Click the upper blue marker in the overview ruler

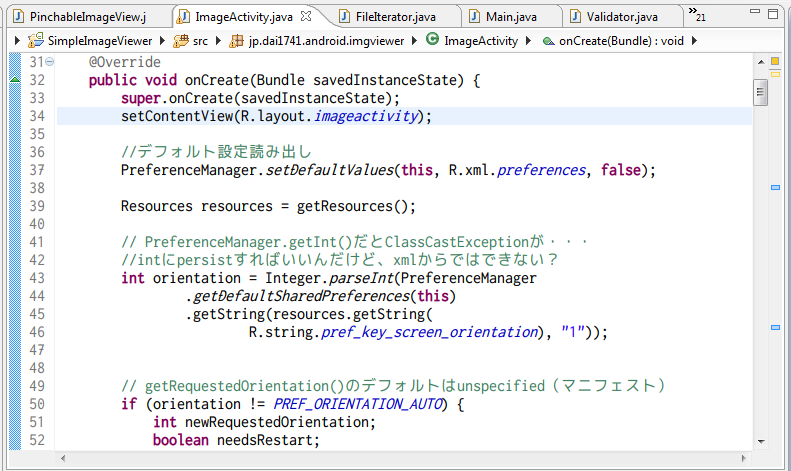775,188
